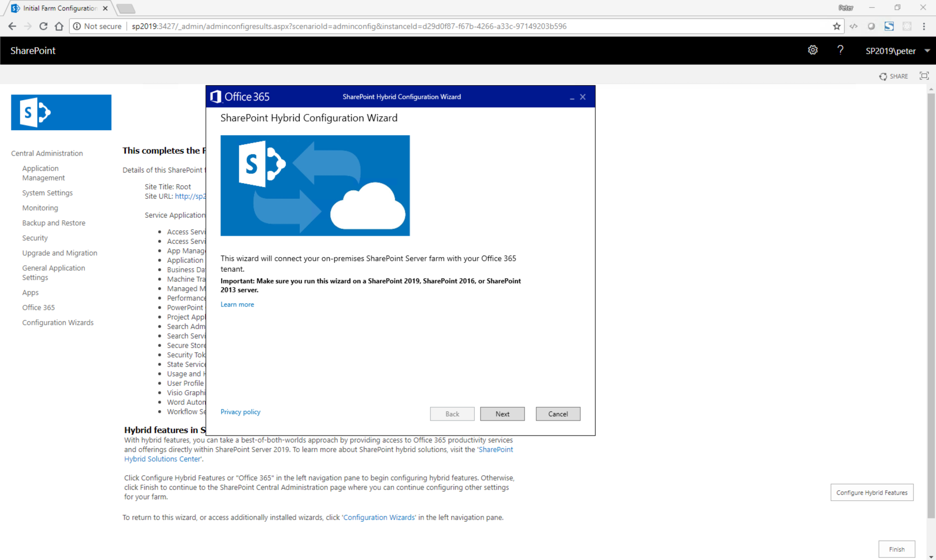The width and height of the screenshot is (936, 560).
Task: Reload the page using the refresh icon
Action: 43,26
